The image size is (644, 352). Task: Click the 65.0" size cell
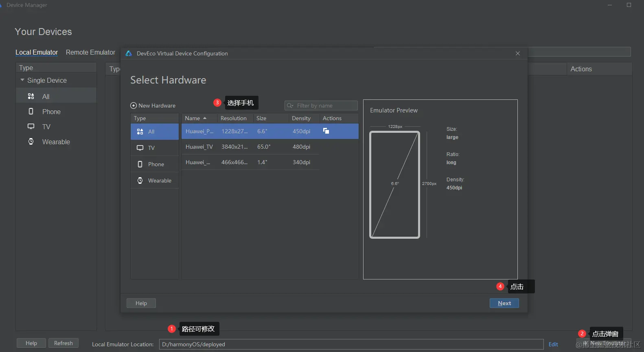264,147
